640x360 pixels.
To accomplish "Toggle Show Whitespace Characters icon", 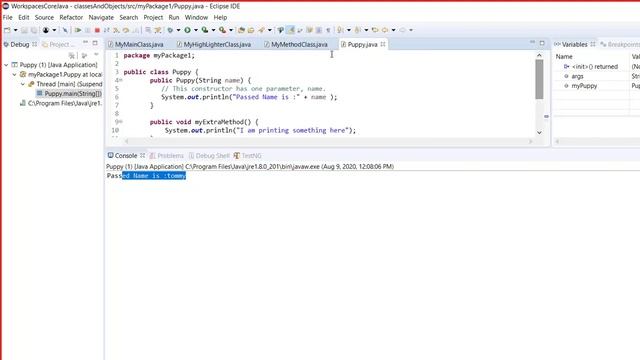I will [x=329, y=30].
